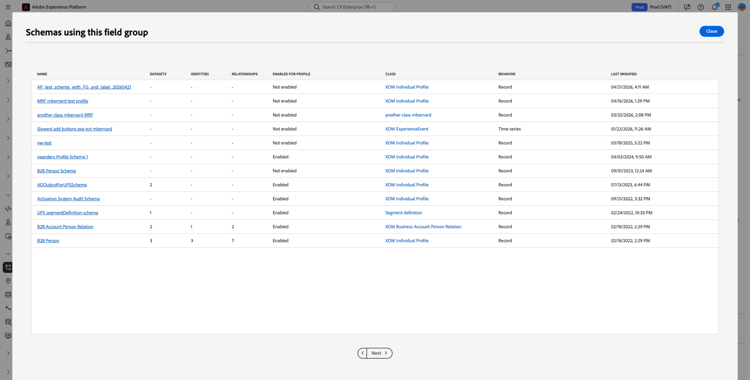Open the help question mark icon
This screenshot has width=750, height=380.
click(701, 7)
